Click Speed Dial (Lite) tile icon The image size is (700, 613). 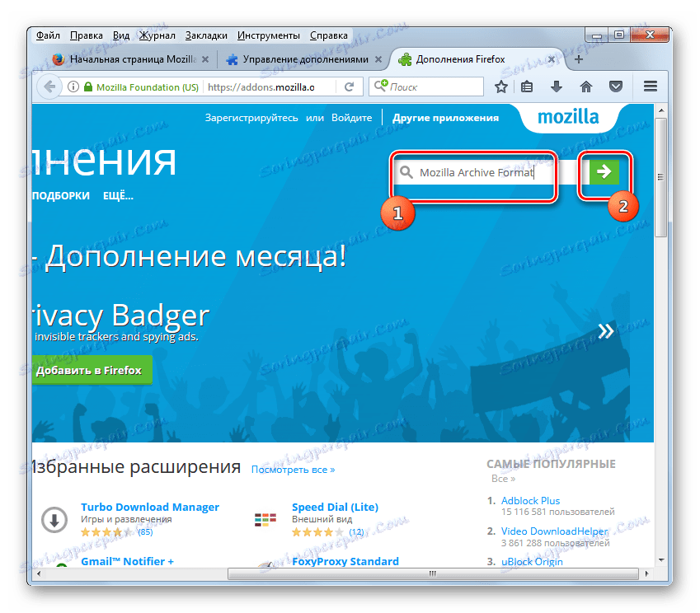pos(265,520)
